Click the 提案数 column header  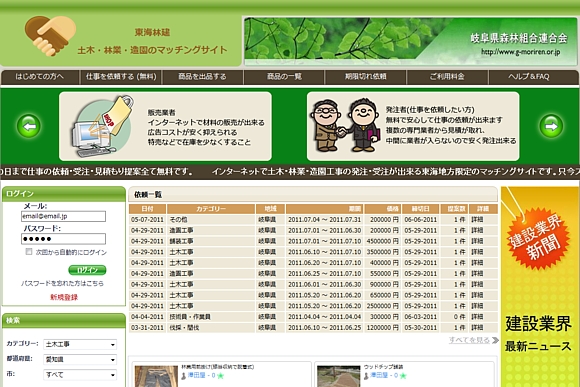(x=454, y=209)
